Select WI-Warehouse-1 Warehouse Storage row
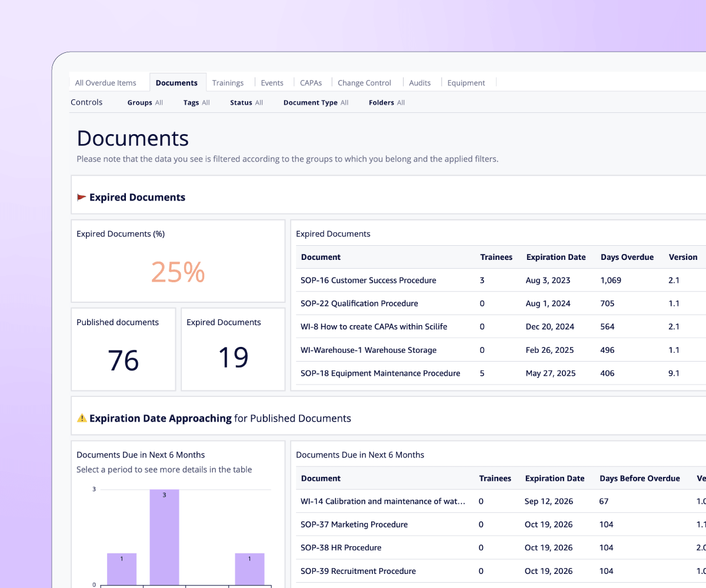Image resolution: width=706 pixels, height=588 pixels. [501, 350]
